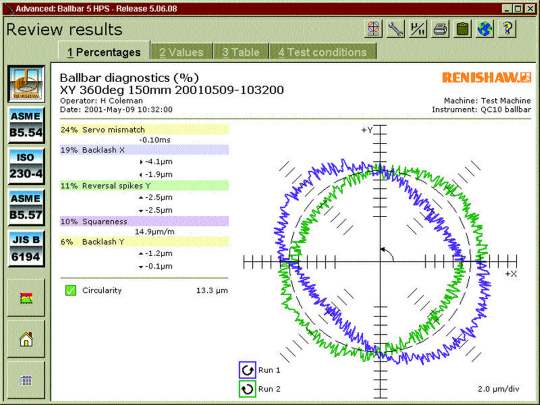Screen dimensions: 540x405
Task: Select the JIS B 6194 analysis button
Action: (x=26, y=248)
